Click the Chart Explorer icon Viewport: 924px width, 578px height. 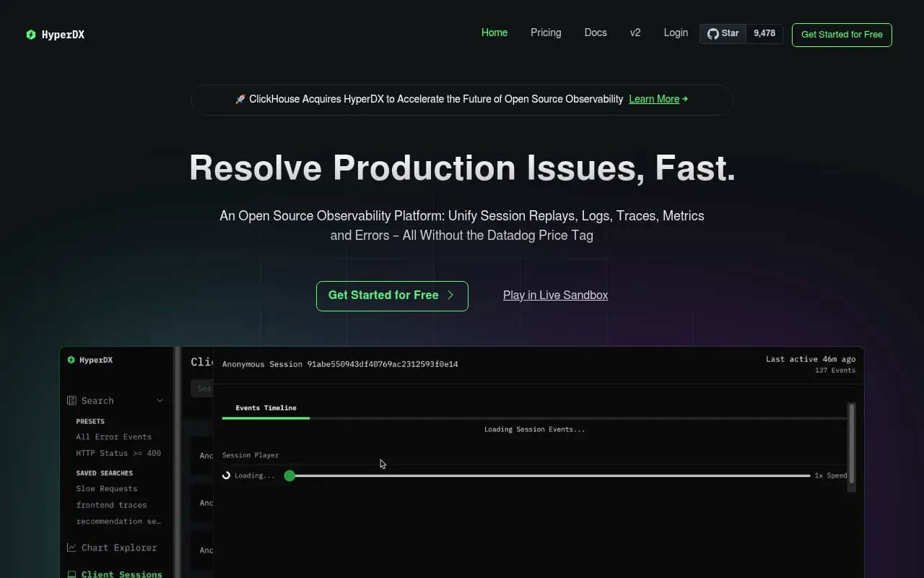pos(71,548)
